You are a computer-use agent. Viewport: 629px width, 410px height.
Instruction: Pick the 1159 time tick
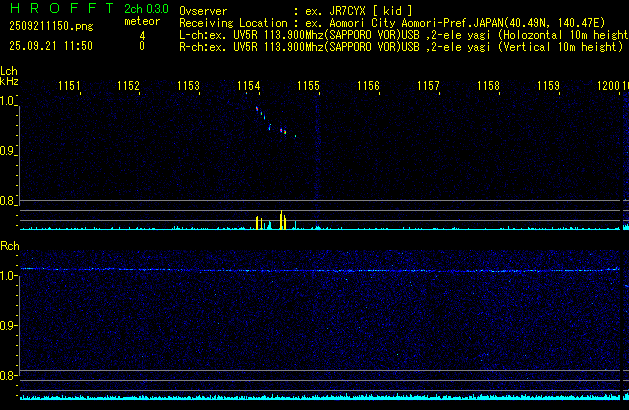[x=548, y=86]
